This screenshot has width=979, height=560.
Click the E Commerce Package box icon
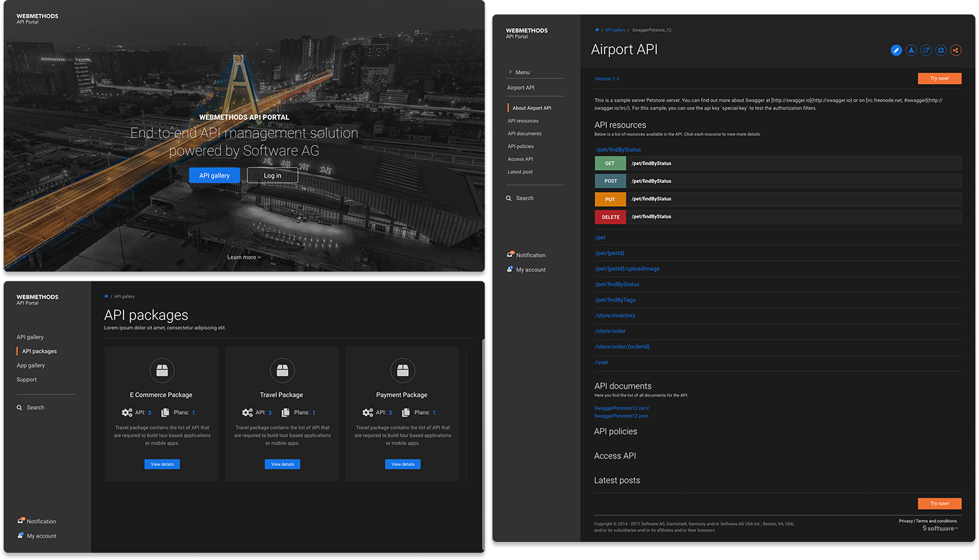pyautogui.click(x=162, y=370)
